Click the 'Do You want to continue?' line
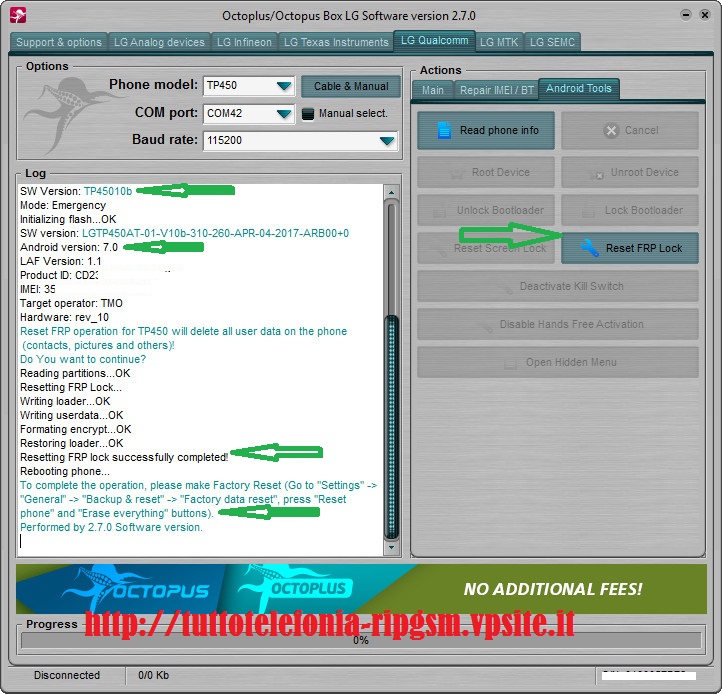722x694 pixels. 83,359
